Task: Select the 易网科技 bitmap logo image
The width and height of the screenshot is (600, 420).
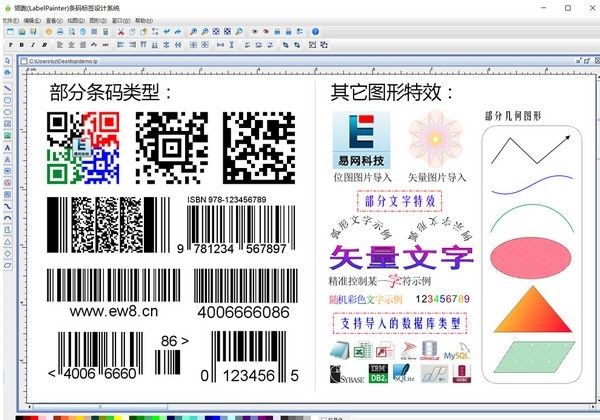Action: coord(361,140)
